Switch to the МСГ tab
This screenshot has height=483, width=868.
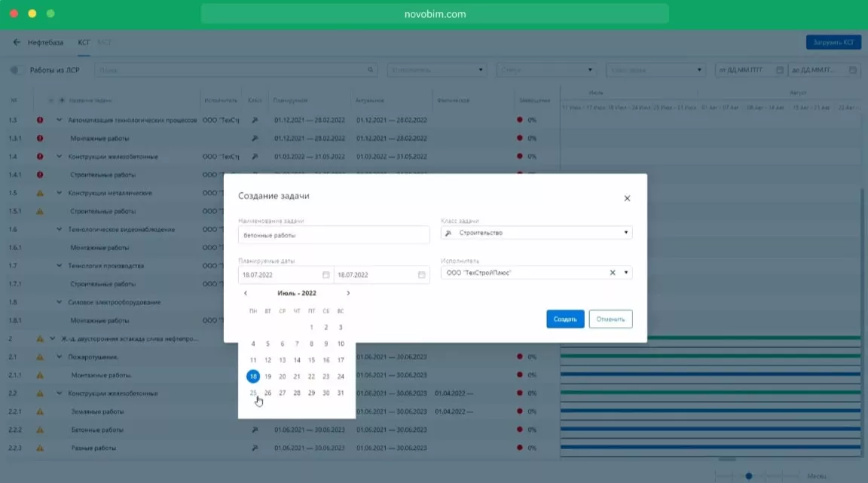104,42
